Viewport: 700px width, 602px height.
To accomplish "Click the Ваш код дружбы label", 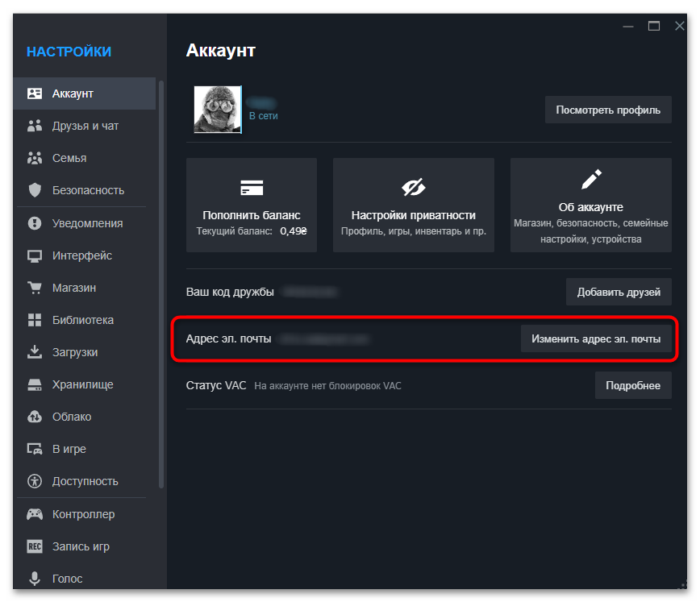I will [230, 292].
